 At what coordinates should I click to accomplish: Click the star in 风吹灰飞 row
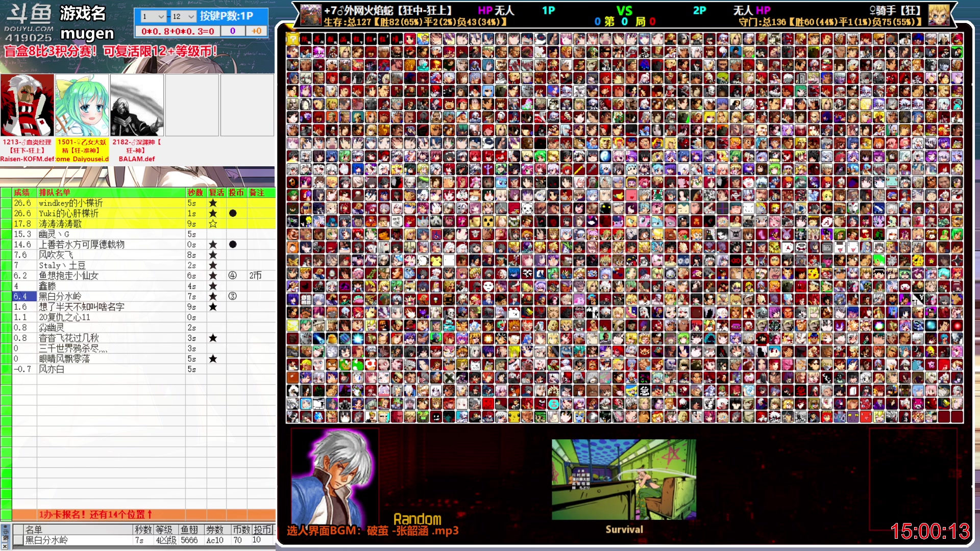(x=213, y=255)
